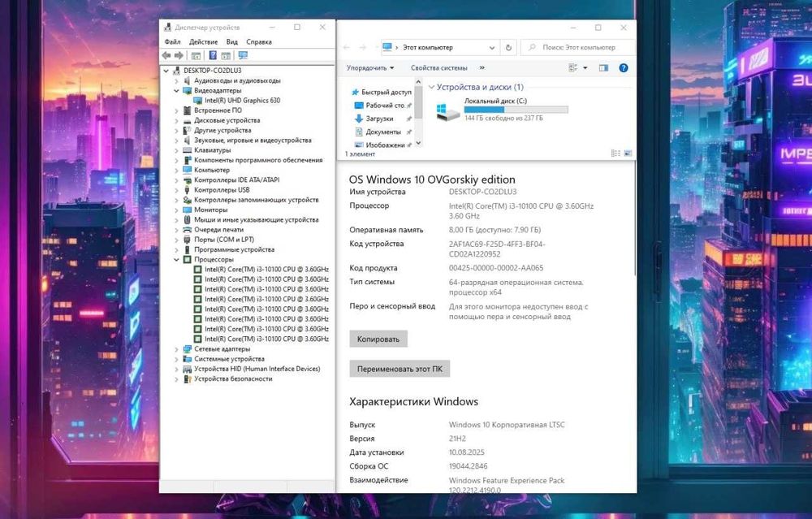Click the Видеоадаптеры display adapter icon
This screenshot has height=519, width=812.
point(188,91)
